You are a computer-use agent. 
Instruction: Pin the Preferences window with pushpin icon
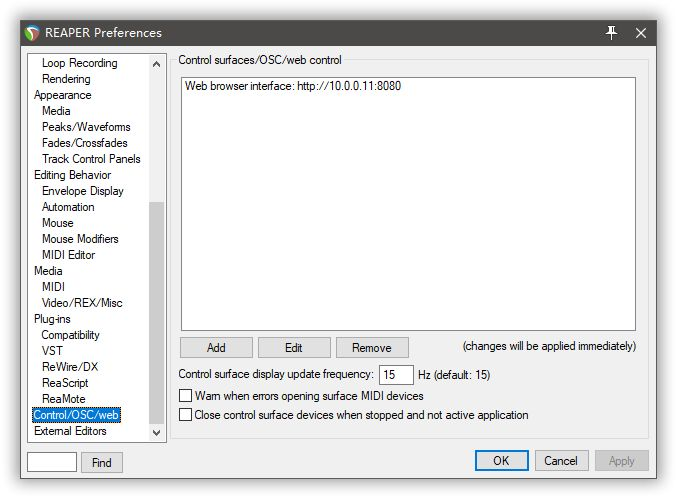tap(611, 32)
